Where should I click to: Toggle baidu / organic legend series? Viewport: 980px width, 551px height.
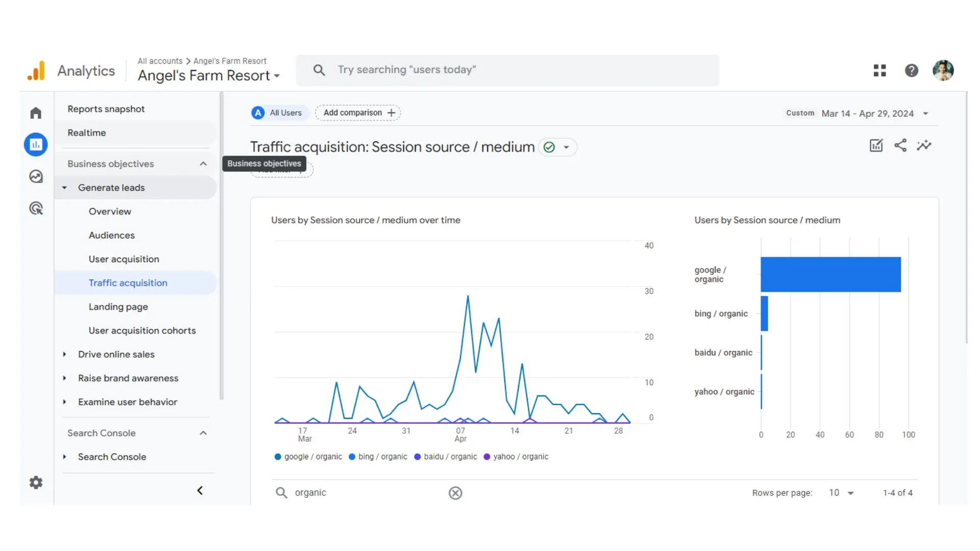(x=446, y=457)
